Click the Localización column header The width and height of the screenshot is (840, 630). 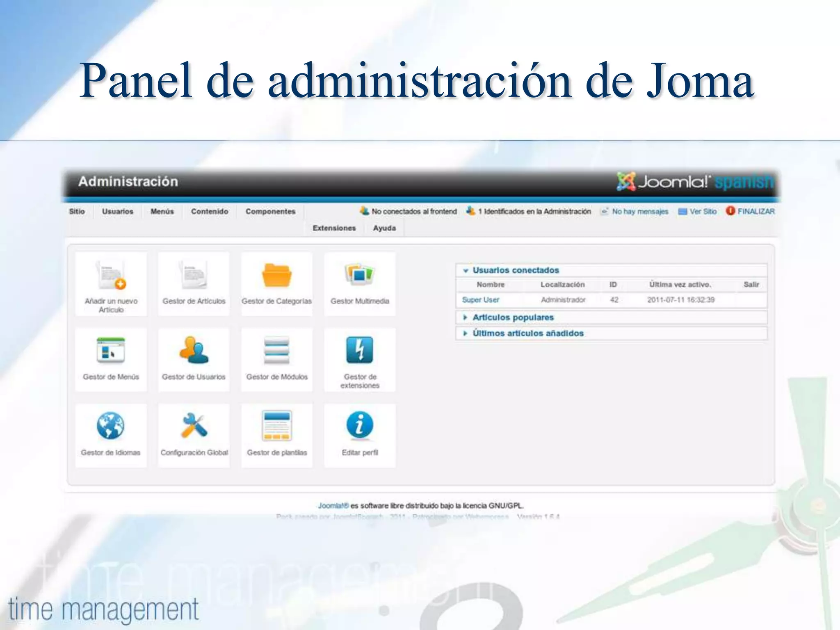(x=562, y=285)
